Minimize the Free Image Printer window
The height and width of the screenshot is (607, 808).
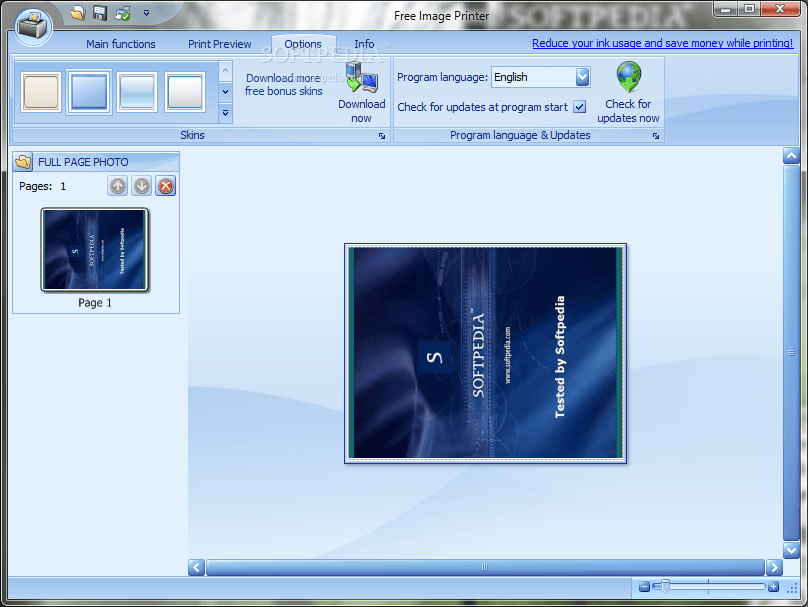point(726,9)
